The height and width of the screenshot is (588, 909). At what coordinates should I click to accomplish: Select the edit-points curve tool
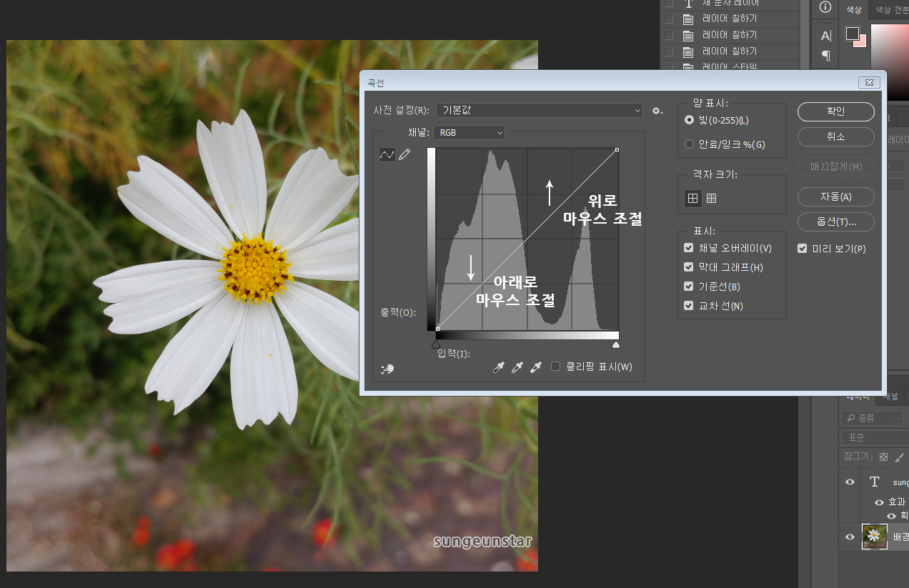(x=387, y=154)
